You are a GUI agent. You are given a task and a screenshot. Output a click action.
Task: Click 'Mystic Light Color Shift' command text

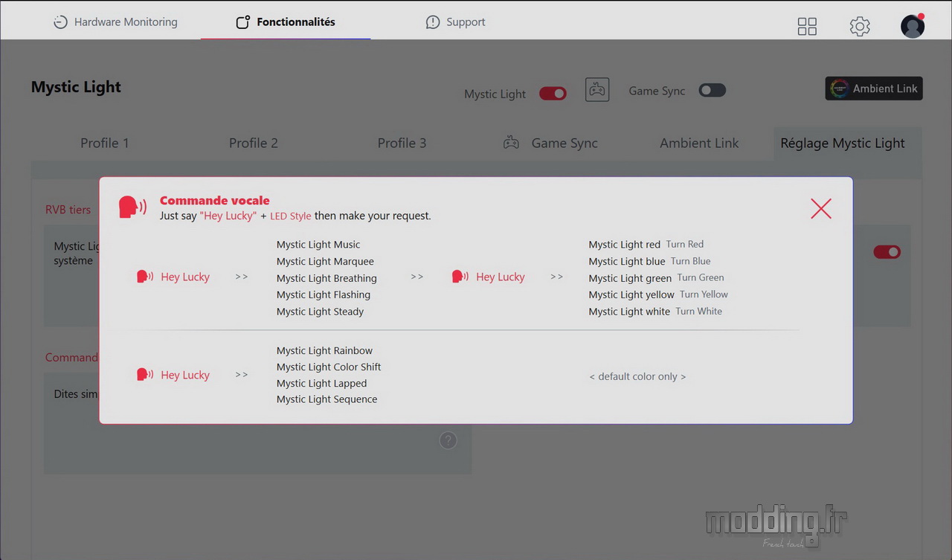point(329,367)
